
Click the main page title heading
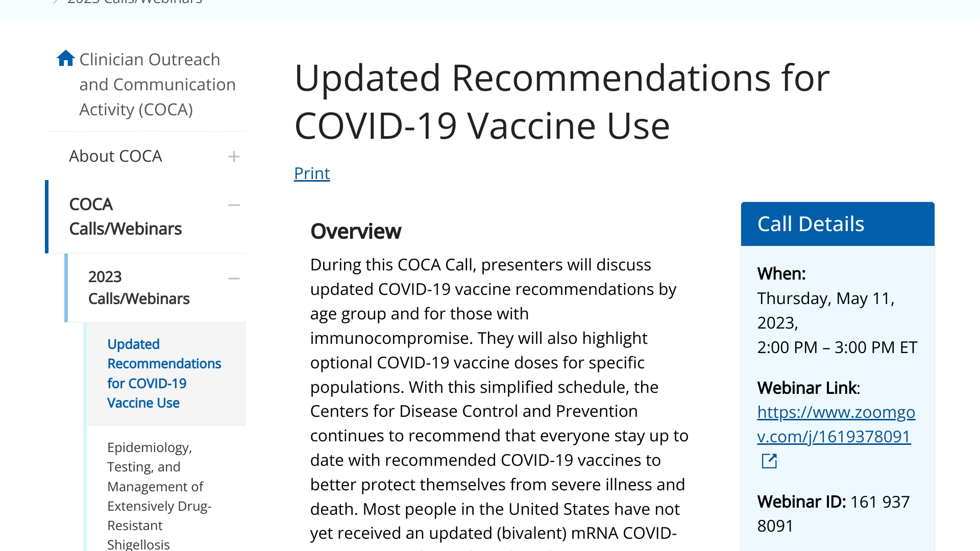coord(561,102)
